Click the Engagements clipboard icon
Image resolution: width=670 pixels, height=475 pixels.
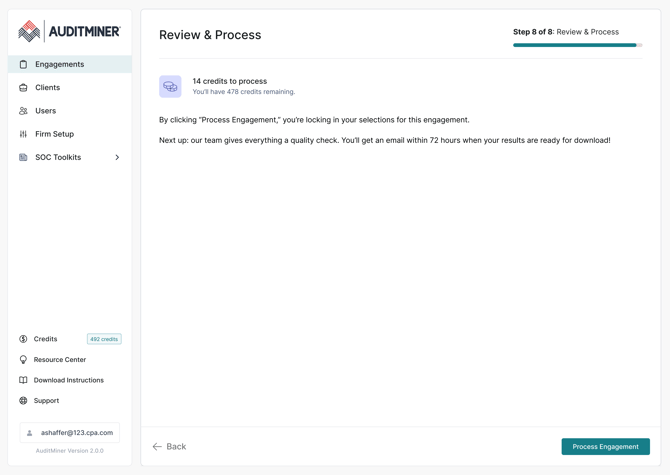tap(24, 64)
